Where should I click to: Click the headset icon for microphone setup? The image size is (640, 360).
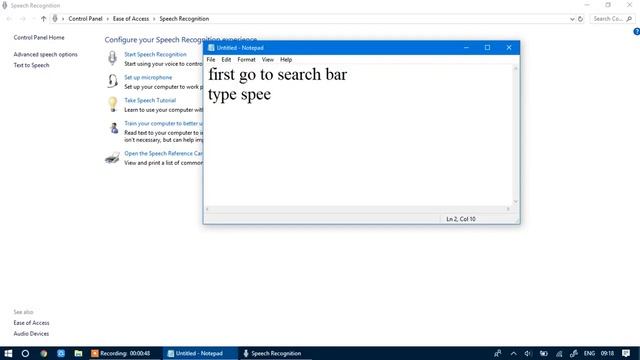[112, 81]
